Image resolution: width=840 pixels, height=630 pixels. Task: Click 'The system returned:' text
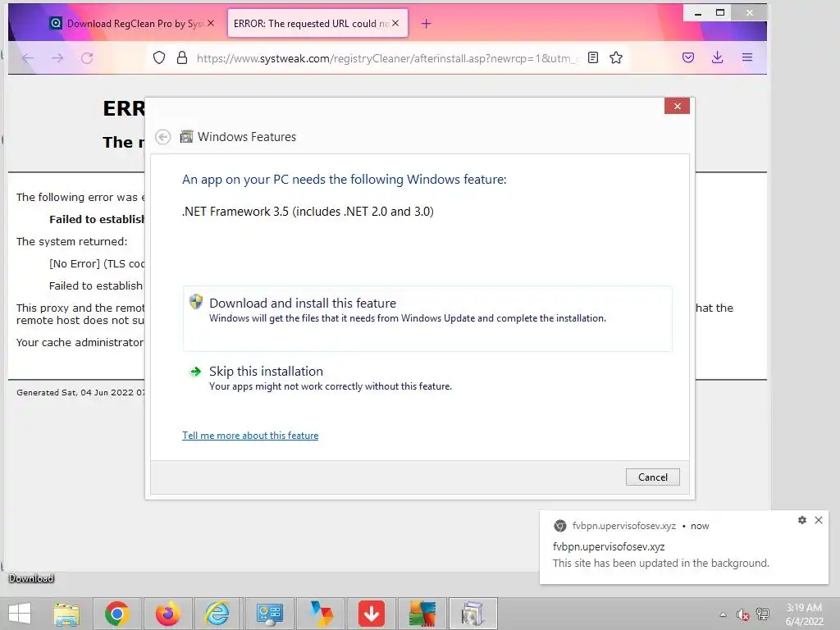coord(72,242)
